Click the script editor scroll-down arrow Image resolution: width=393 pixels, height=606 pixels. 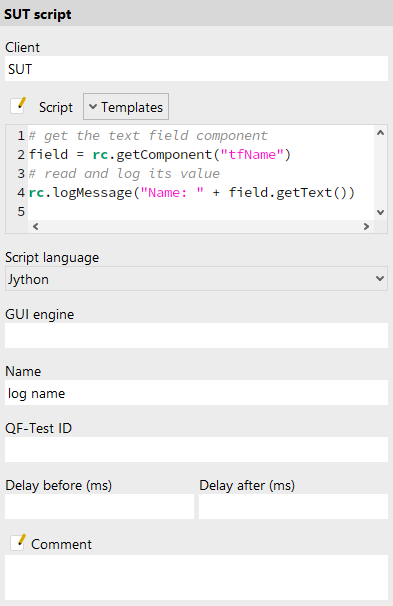point(381,212)
